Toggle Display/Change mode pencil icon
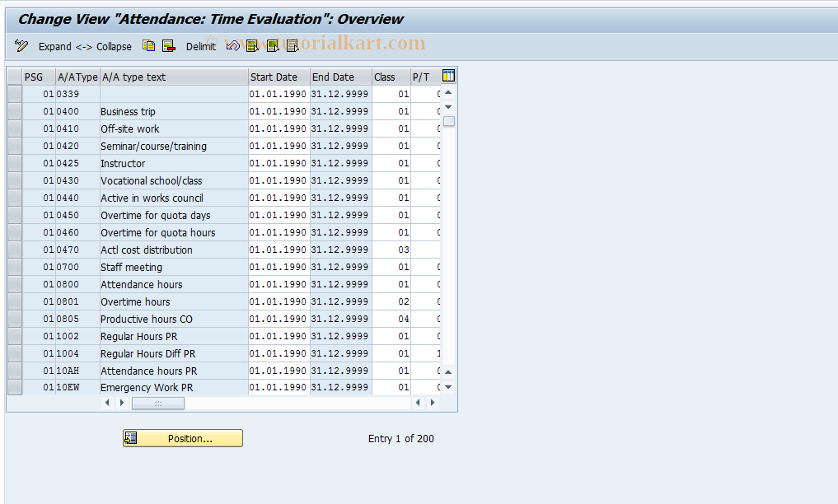This screenshot has width=838, height=504. [x=21, y=46]
